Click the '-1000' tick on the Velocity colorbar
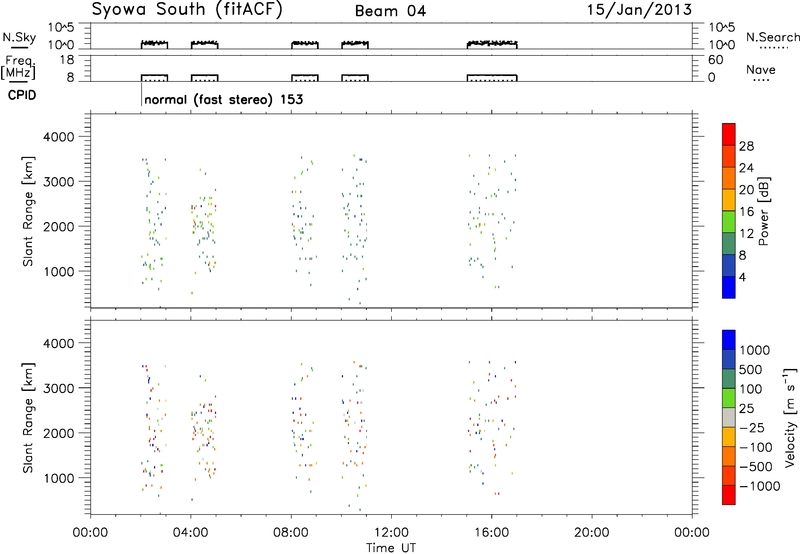800x554 pixels. pyautogui.click(x=760, y=486)
